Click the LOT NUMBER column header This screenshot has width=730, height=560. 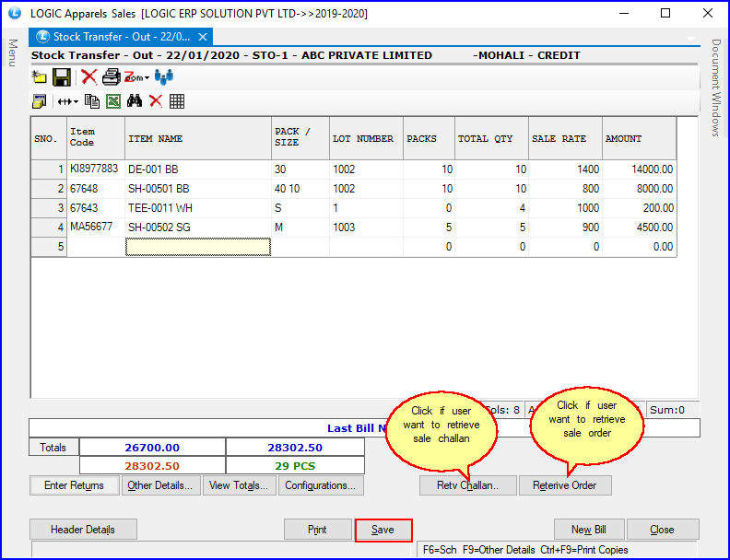point(366,138)
